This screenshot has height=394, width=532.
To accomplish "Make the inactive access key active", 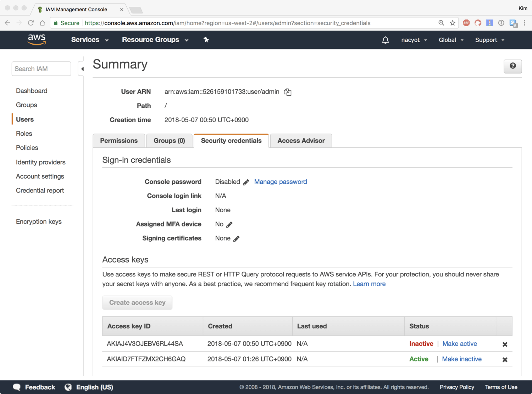I will pyautogui.click(x=460, y=344).
